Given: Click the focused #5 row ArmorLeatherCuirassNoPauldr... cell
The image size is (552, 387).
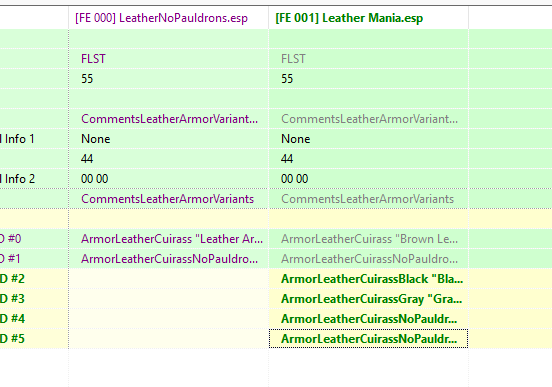Looking at the screenshot, I should tap(368, 339).
